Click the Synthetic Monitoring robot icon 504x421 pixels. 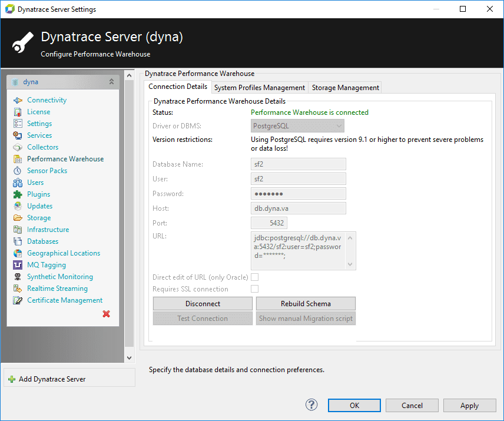(x=18, y=277)
